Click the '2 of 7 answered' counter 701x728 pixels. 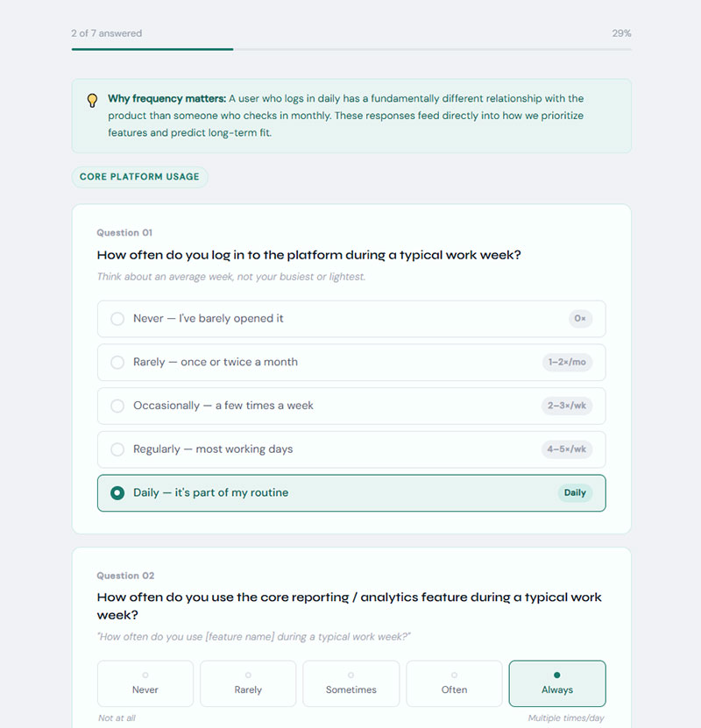107,33
